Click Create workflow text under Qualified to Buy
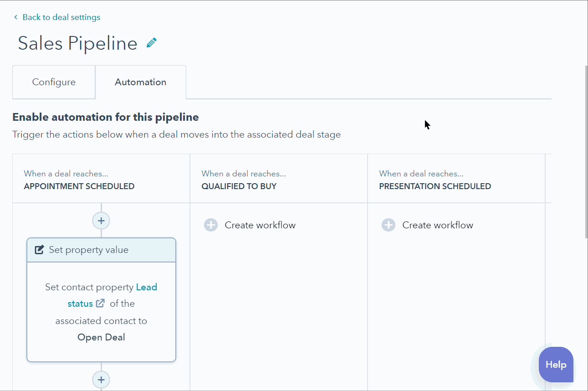The image size is (588, 391). (260, 225)
